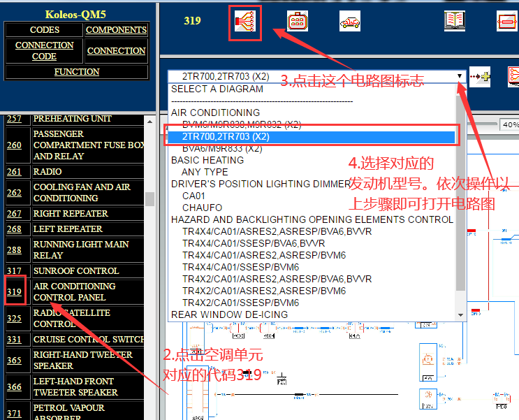This screenshot has height=420, width=519.
Task: Open the CONNECTION link
Action: [116, 51]
